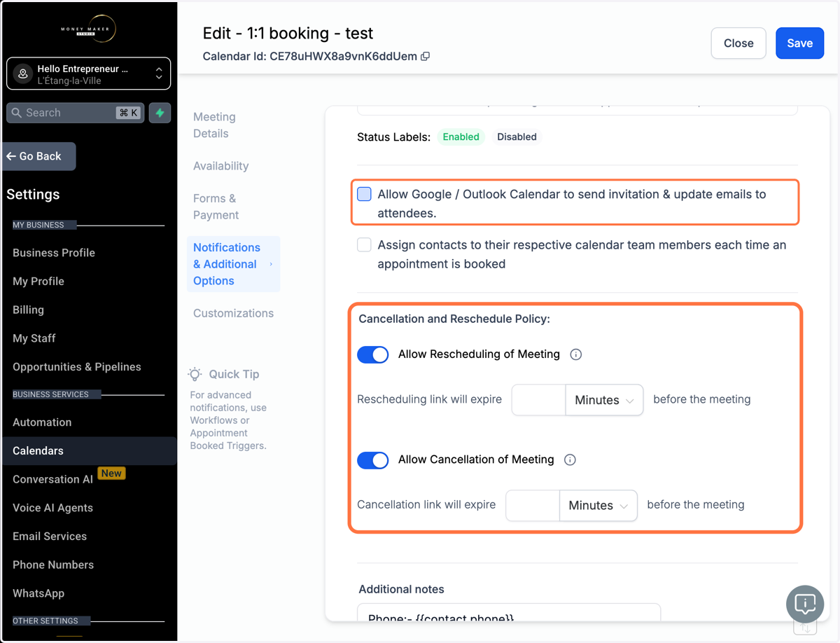Open the Availability tab
The image size is (840, 643).
tap(221, 166)
